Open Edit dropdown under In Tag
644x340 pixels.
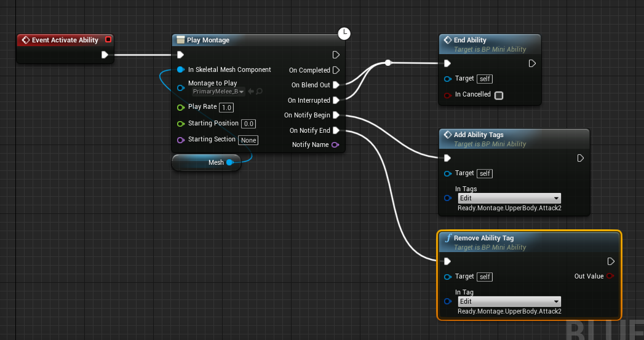pyautogui.click(x=509, y=301)
